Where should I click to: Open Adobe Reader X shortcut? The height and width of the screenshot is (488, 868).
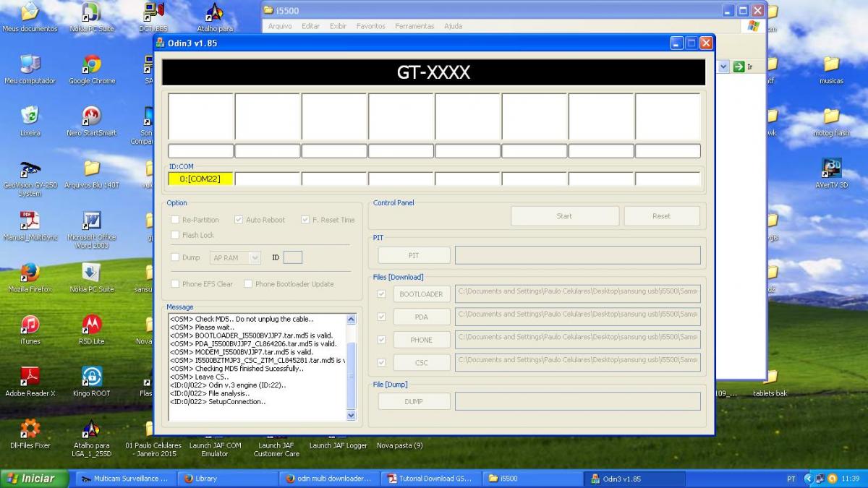coord(30,382)
